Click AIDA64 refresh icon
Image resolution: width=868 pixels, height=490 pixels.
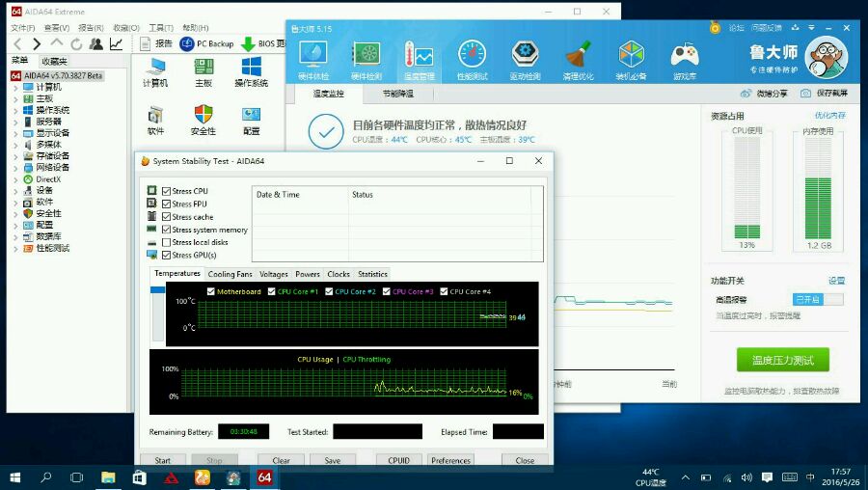[76, 43]
